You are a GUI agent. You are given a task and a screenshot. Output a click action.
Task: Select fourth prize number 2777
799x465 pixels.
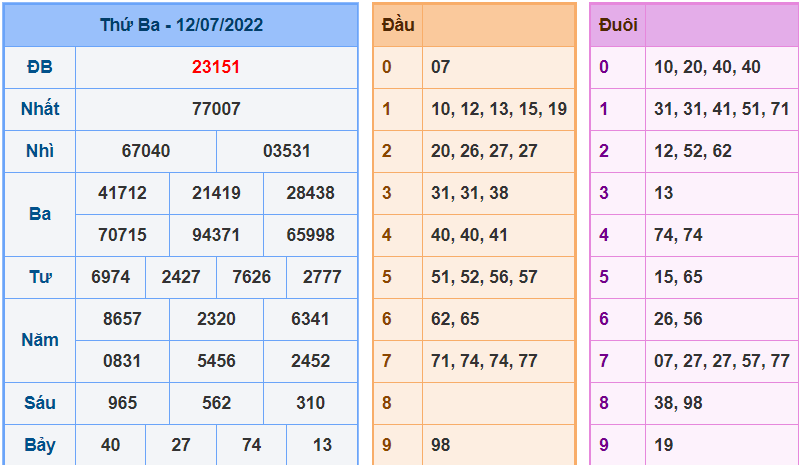pyautogui.click(x=322, y=277)
